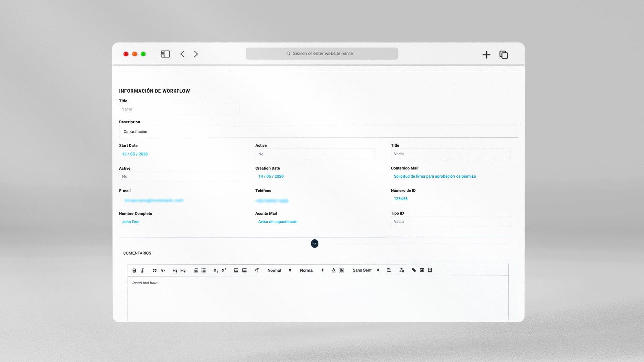Image resolution: width=644 pixels, height=362 pixels.
Task: Click the Active field below Start Date
Action: point(179,177)
